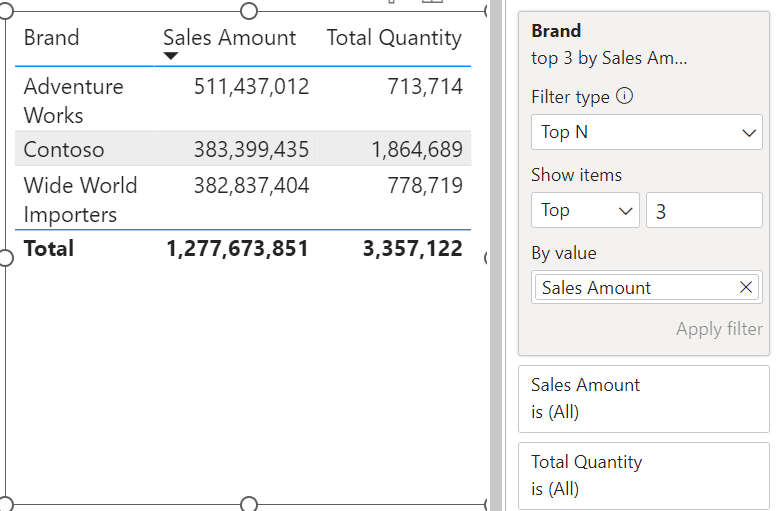Click the Brand filter card title
Viewport: 776px width, 511px height.
(x=556, y=31)
